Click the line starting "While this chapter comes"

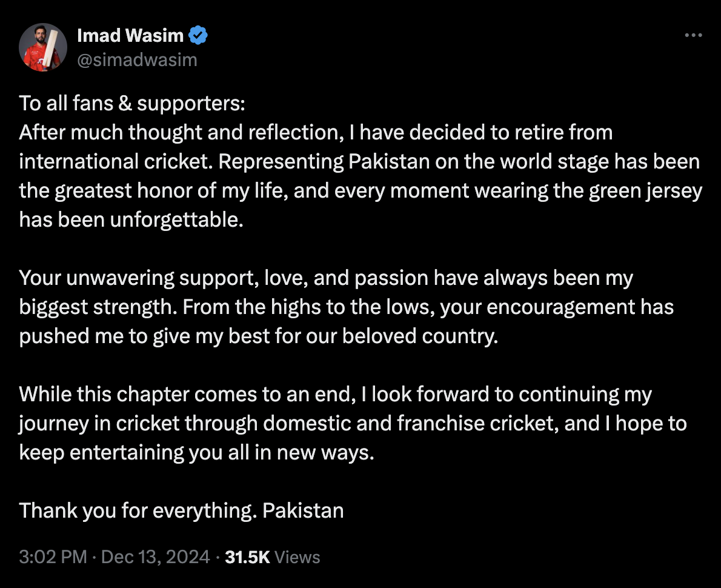335,394
